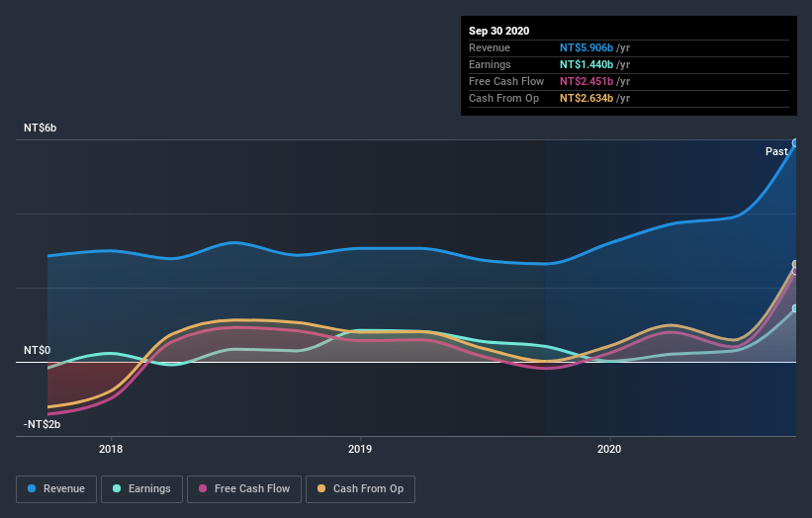
Task: Toggle the Revenue legend button
Action: click(56, 489)
